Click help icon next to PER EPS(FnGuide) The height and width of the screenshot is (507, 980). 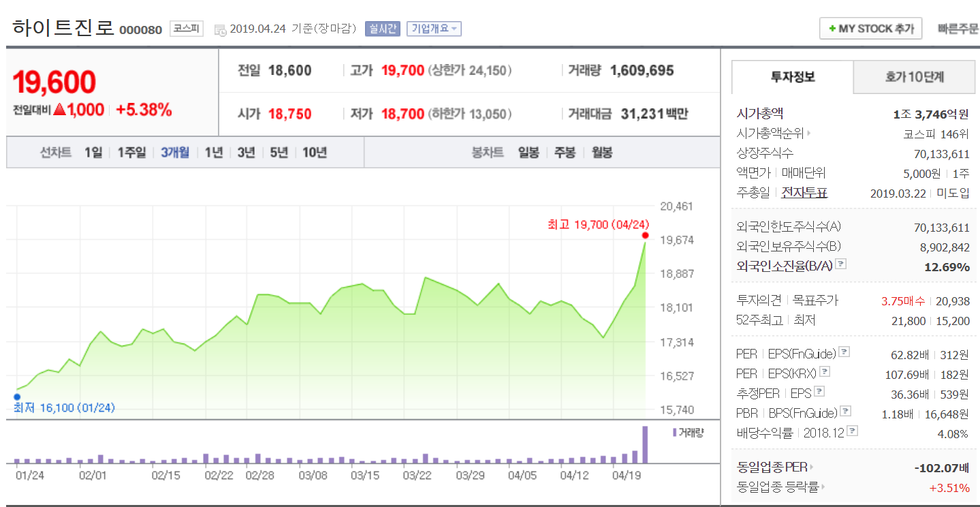point(844,352)
